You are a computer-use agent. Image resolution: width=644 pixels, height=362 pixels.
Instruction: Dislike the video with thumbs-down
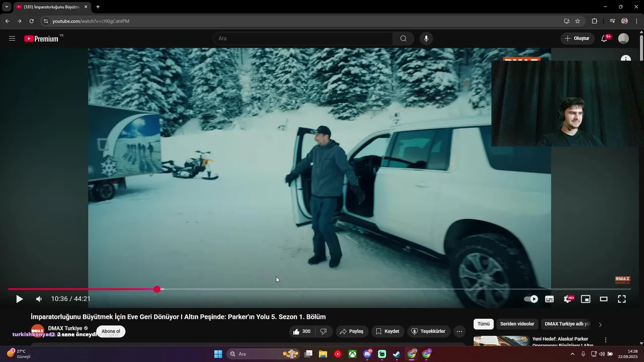click(x=324, y=331)
